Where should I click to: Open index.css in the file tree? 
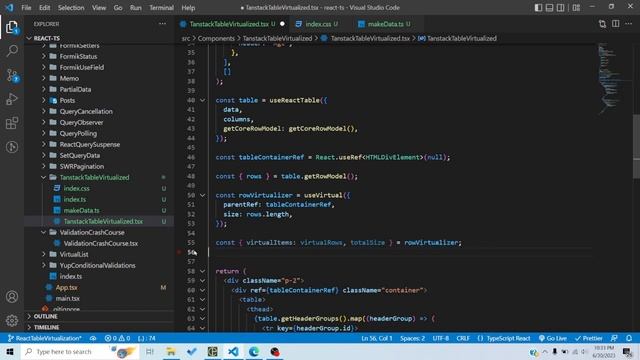76,189
